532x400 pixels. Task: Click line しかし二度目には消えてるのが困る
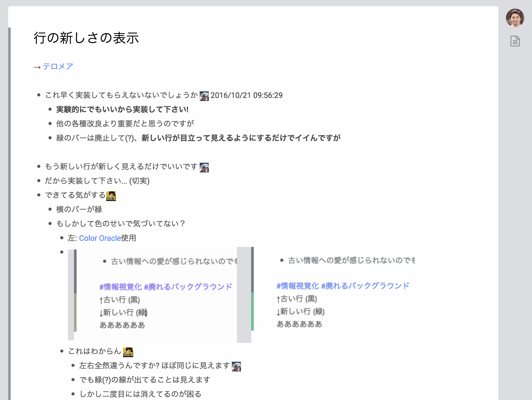pos(140,394)
